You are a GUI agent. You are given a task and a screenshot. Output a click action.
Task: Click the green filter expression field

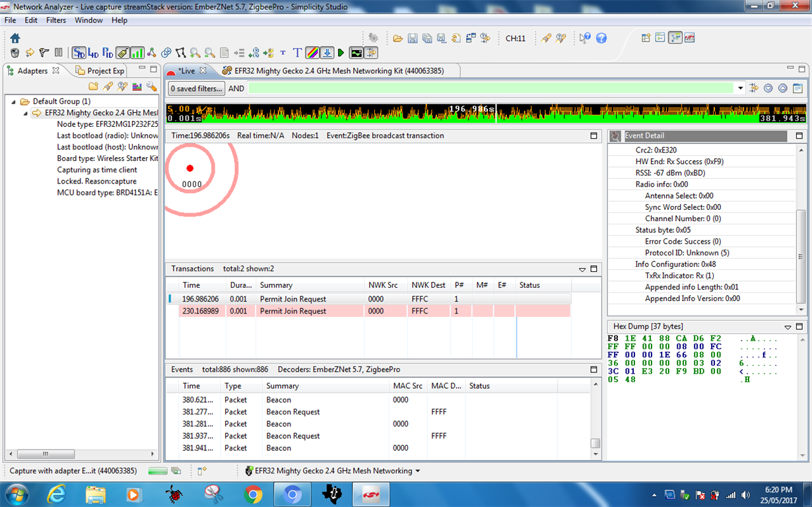(492, 88)
